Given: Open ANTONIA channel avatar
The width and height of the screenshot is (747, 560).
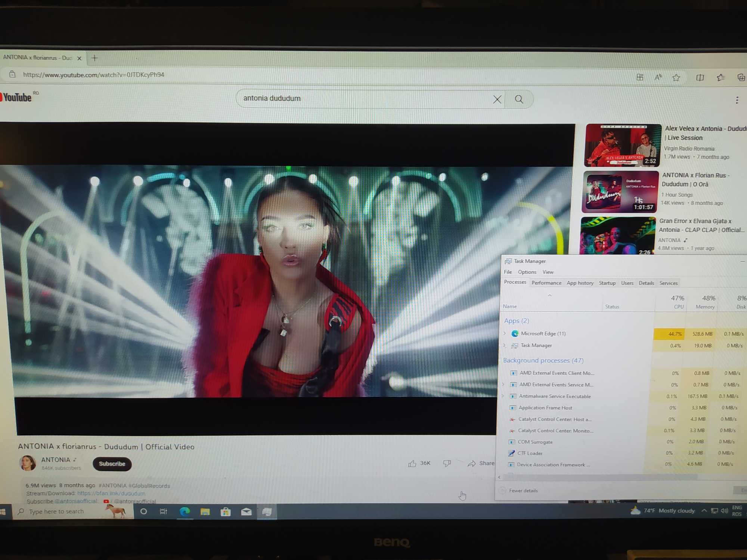Looking at the screenshot, I should tap(28, 463).
